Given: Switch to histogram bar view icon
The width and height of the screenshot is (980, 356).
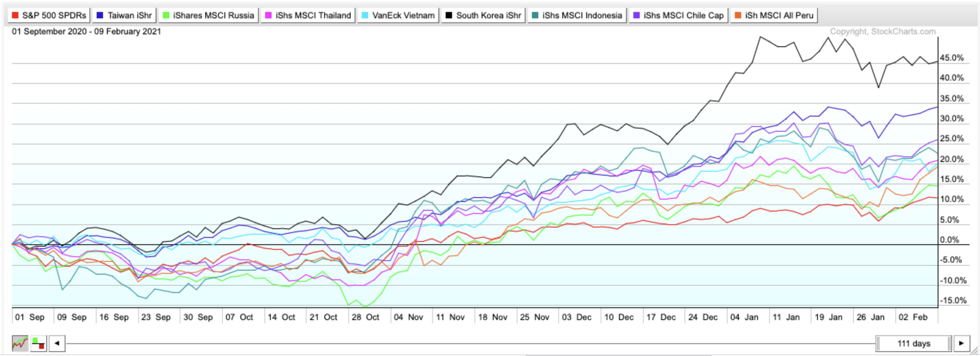Looking at the screenshot, I should tap(39, 343).
